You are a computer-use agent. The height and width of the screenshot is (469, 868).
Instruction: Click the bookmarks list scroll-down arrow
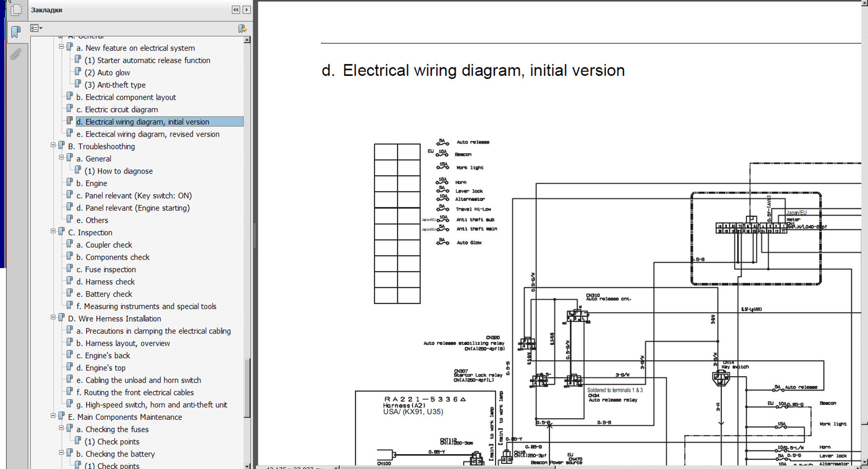247,466
